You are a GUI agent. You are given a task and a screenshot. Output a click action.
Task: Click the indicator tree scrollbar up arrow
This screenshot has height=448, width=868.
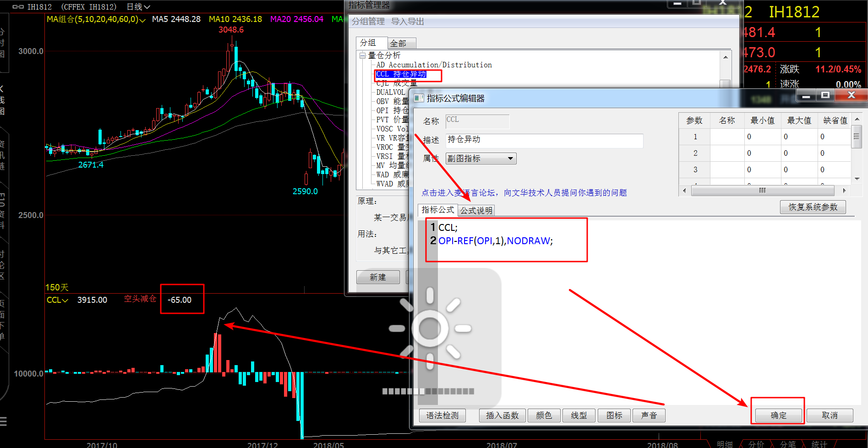coord(726,57)
